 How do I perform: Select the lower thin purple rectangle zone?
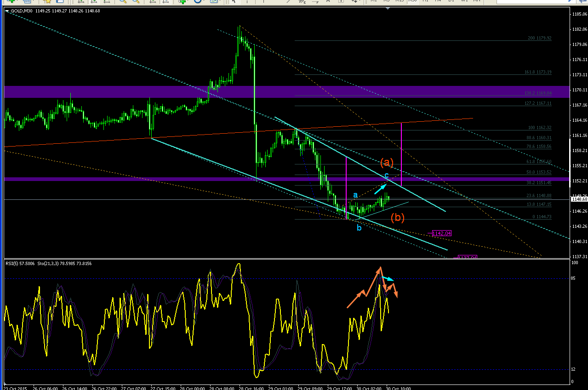(287, 179)
